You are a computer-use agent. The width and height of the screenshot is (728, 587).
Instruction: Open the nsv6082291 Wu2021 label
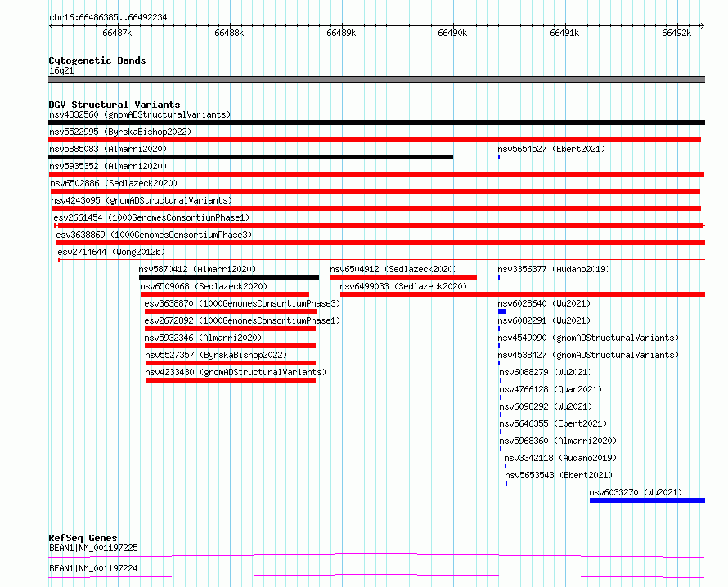coord(544,320)
